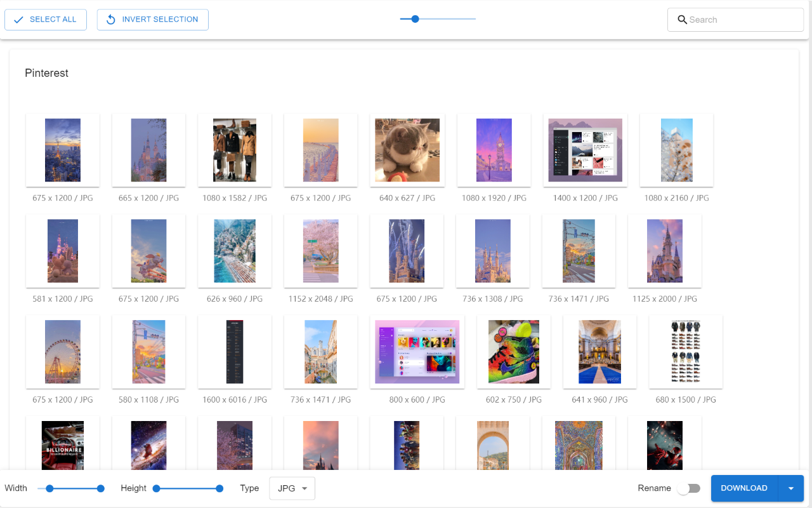Click the Height slider left handle

point(157,488)
